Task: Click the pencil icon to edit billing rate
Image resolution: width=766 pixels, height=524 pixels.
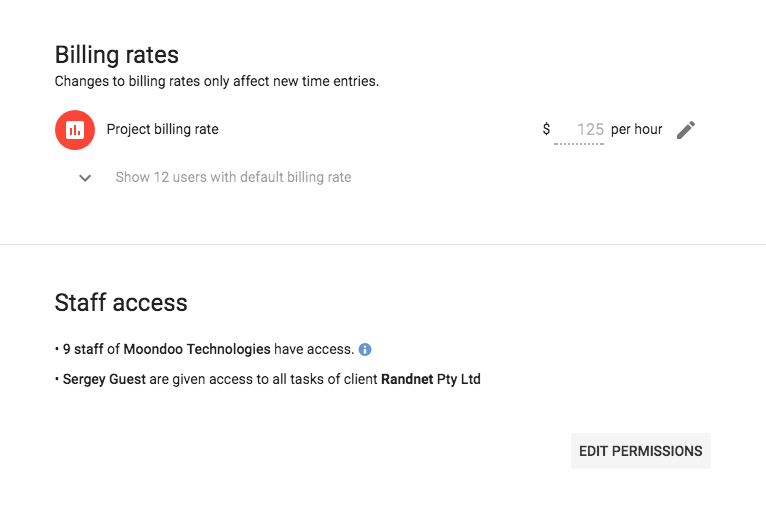Action: pos(686,130)
